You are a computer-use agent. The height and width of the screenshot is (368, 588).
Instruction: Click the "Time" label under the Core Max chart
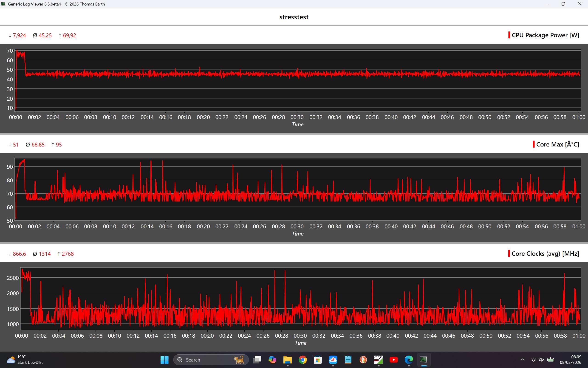point(298,234)
